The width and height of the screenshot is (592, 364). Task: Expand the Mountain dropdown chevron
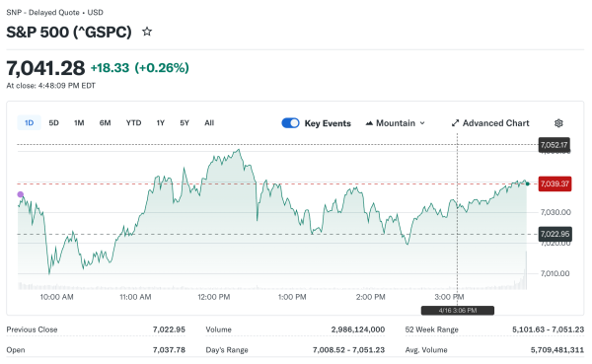coord(422,123)
